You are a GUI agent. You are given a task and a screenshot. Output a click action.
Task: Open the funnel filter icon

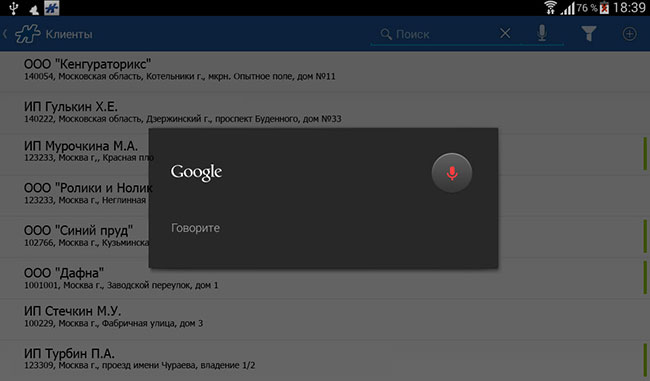click(589, 34)
